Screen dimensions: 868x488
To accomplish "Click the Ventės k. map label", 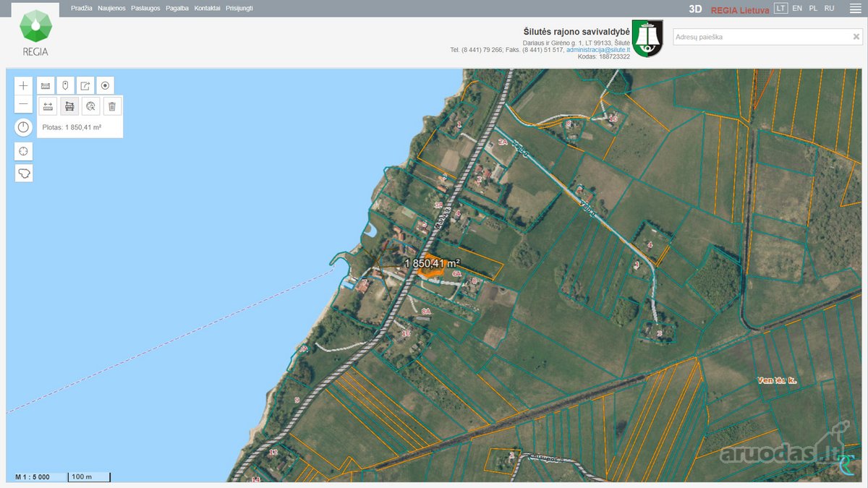I will click(x=776, y=380).
